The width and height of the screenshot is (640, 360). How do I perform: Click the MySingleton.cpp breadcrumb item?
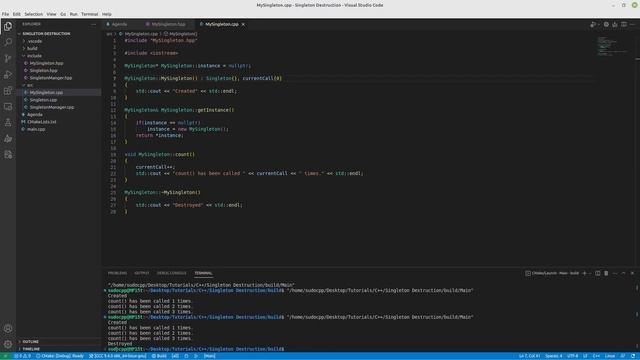click(141, 34)
